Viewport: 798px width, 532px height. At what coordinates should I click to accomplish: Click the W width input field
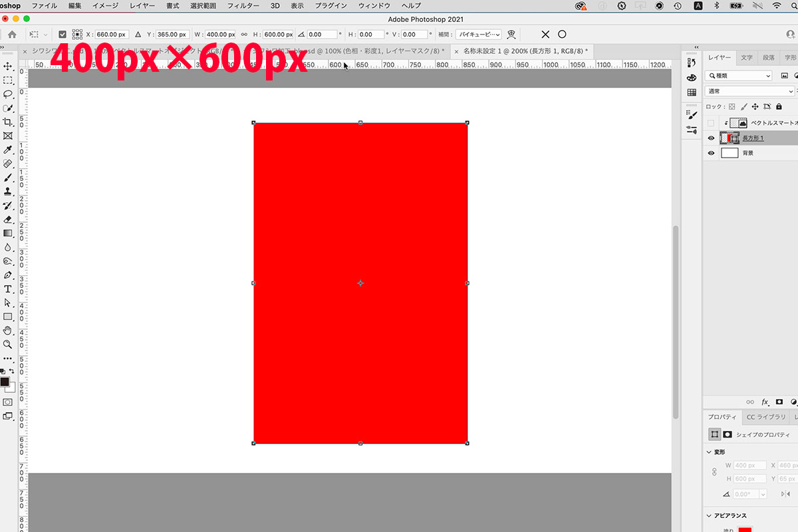pos(219,35)
